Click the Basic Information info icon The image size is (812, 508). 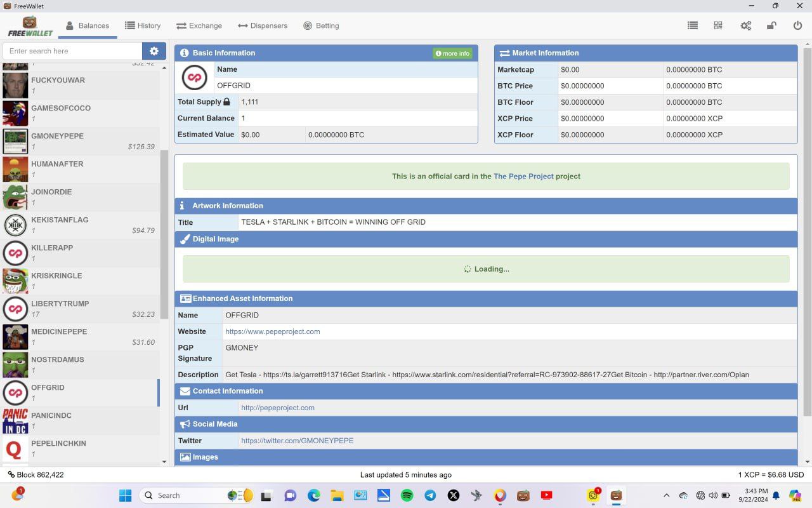(185, 53)
